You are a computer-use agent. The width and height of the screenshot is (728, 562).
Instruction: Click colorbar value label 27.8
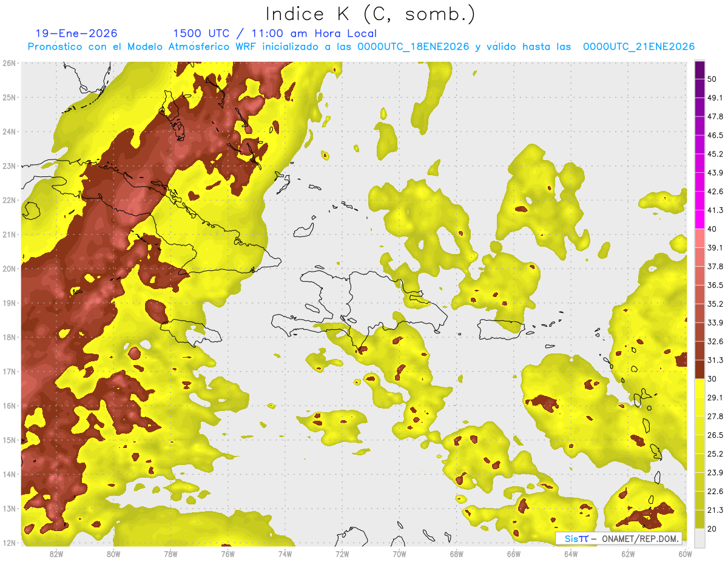(x=715, y=416)
